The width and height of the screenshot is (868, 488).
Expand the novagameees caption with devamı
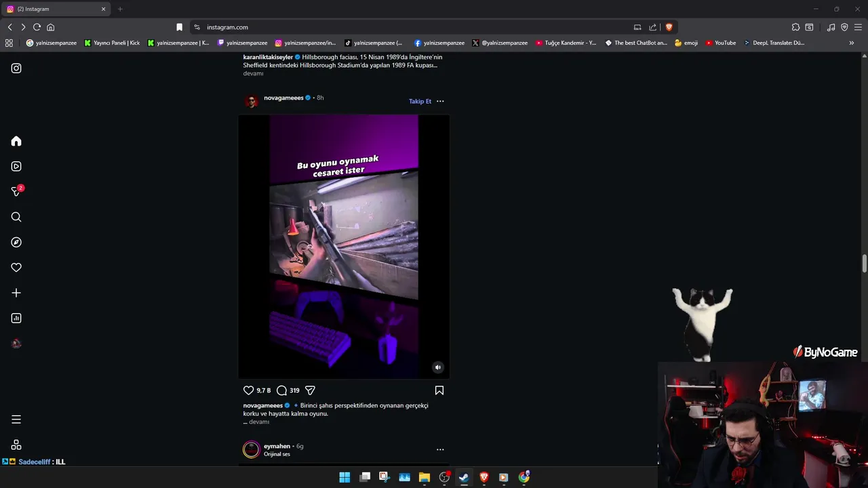pos(259,422)
